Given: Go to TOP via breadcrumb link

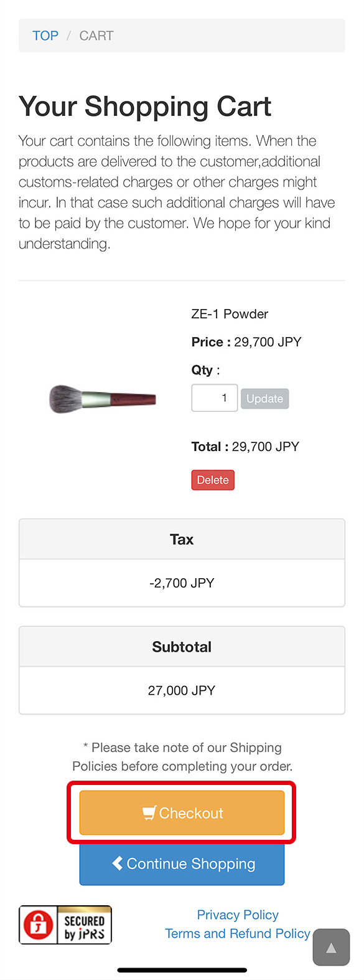Looking at the screenshot, I should (x=45, y=36).
